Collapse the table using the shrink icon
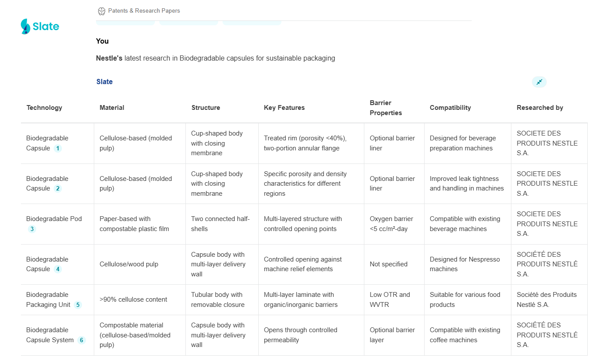 tap(539, 82)
